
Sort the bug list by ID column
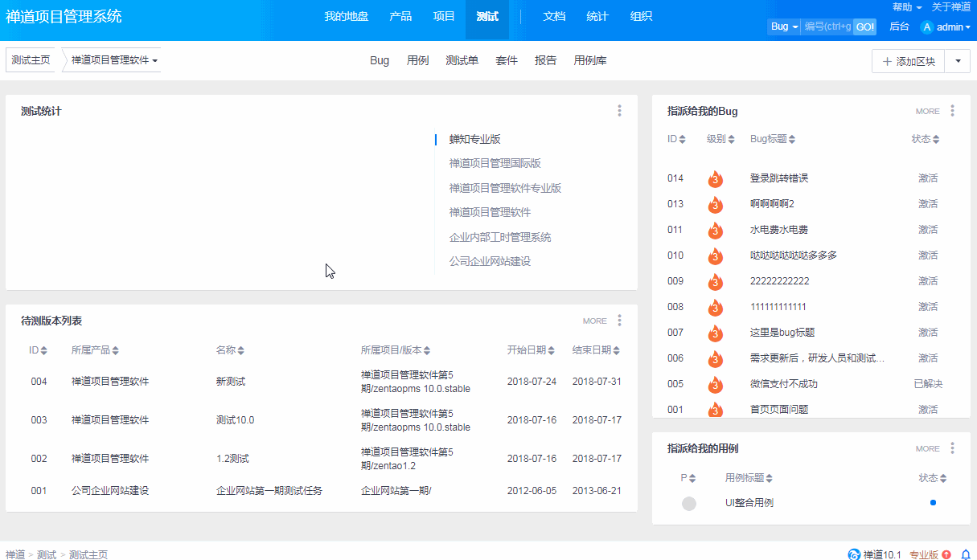coord(675,139)
